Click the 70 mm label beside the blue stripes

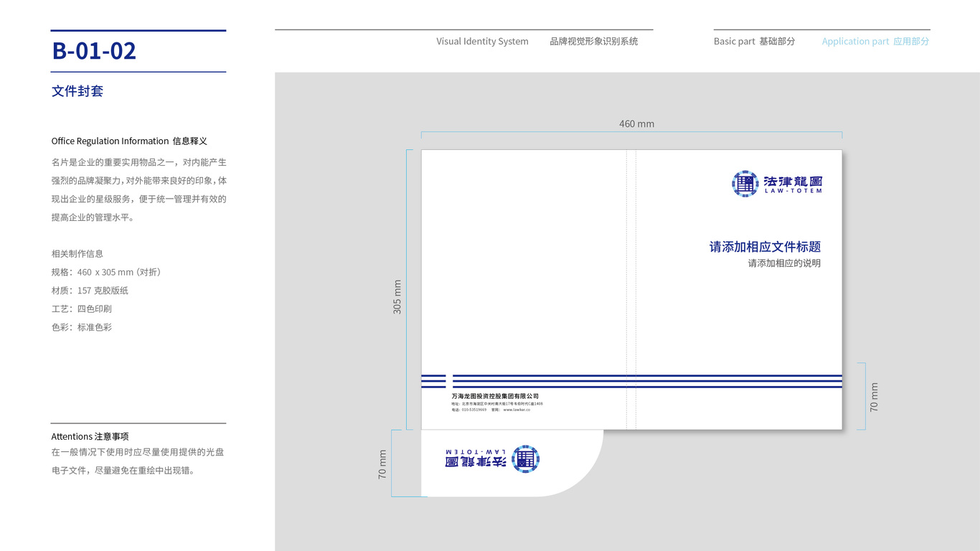click(x=874, y=397)
